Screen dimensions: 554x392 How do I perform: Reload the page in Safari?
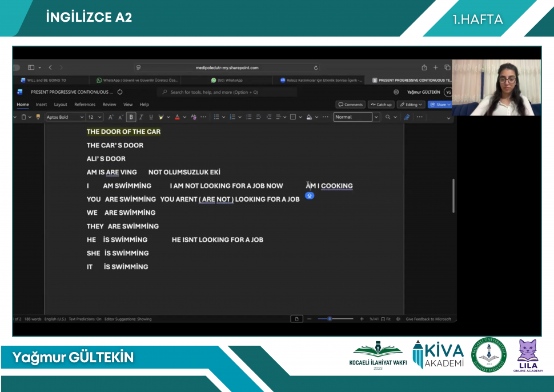click(x=316, y=67)
